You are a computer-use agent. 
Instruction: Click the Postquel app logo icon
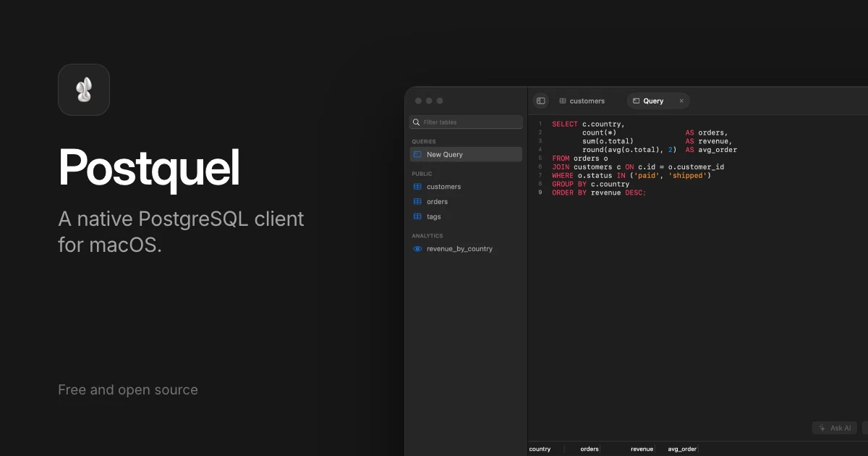(x=84, y=90)
